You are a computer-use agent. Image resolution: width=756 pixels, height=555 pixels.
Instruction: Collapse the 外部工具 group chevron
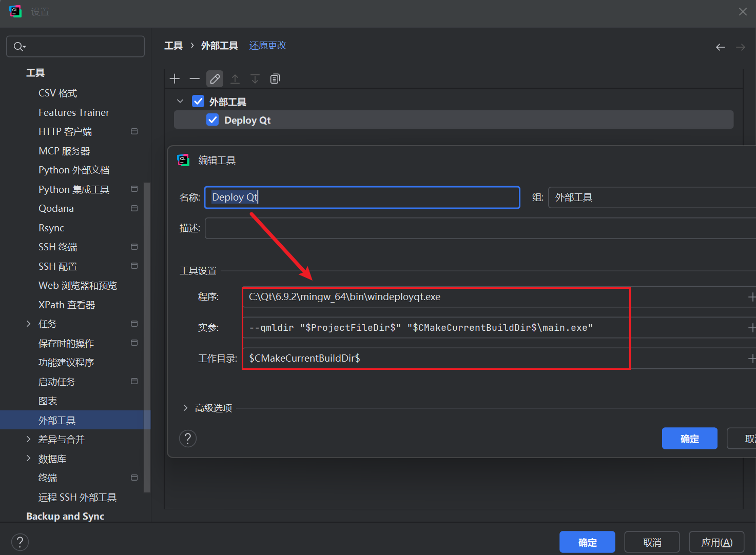point(180,101)
